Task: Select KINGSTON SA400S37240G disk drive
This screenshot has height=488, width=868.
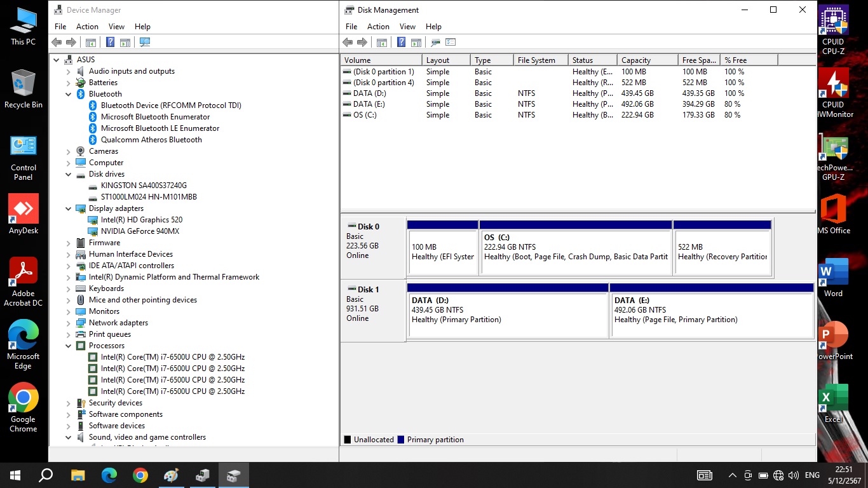Action: (x=144, y=186)
